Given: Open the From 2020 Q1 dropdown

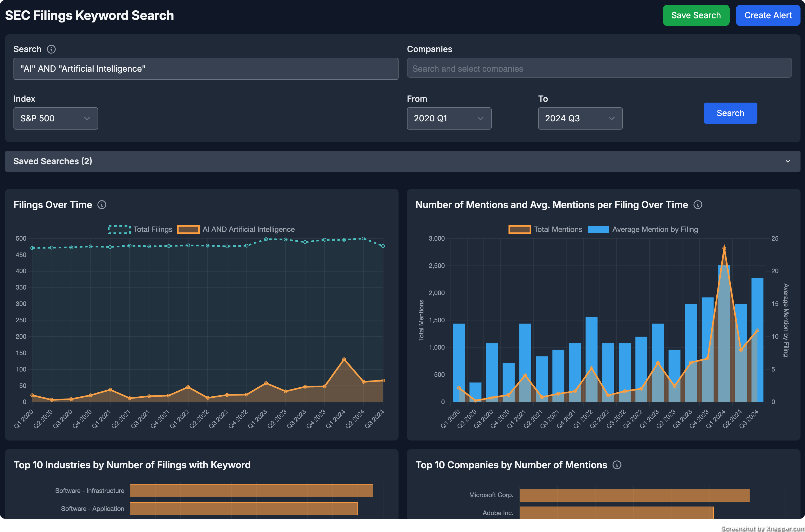Looking at the screenshot, I should click(x=449, y=118).
